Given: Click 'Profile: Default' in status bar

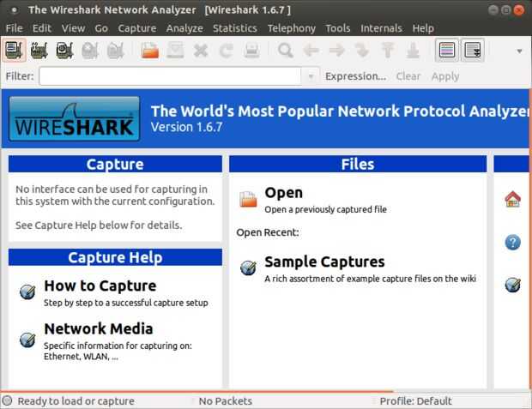Looking at the screenshot, I should (x=415, y=401).
